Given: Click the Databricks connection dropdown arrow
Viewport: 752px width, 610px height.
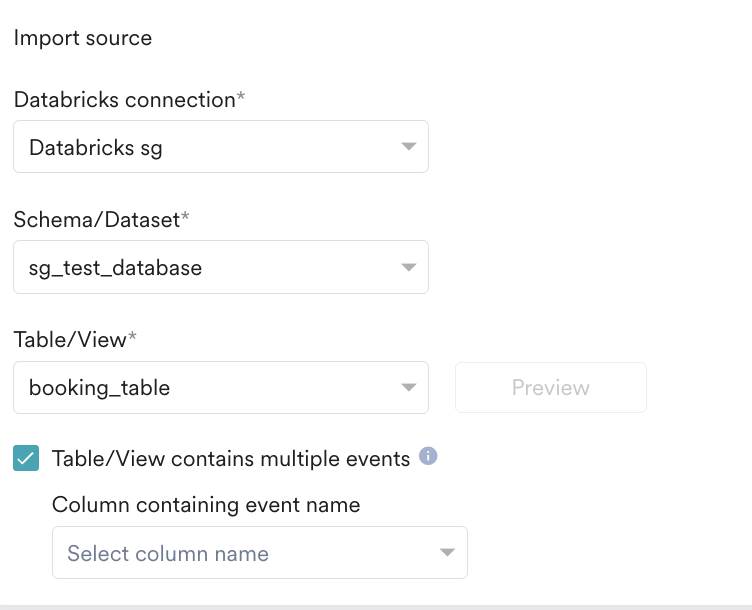Looking at the screenshot, I should pos(408,147).
